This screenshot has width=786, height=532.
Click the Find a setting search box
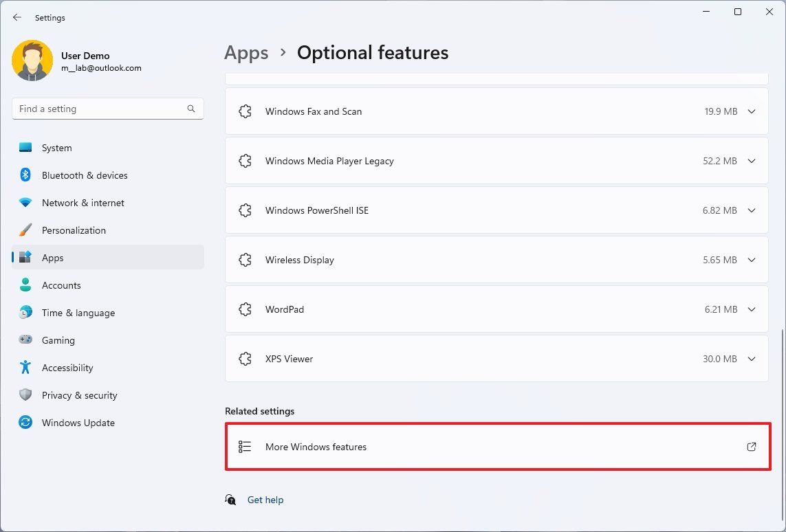[107, 108]
